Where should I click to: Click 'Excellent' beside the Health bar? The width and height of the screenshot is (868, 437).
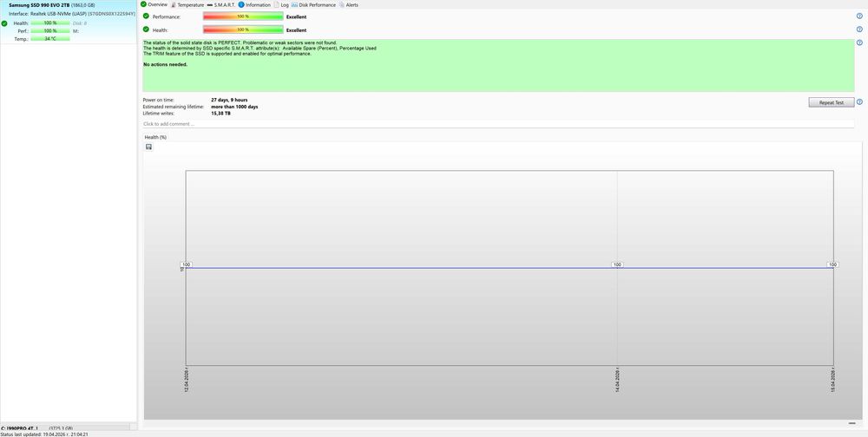pos(296,29)
